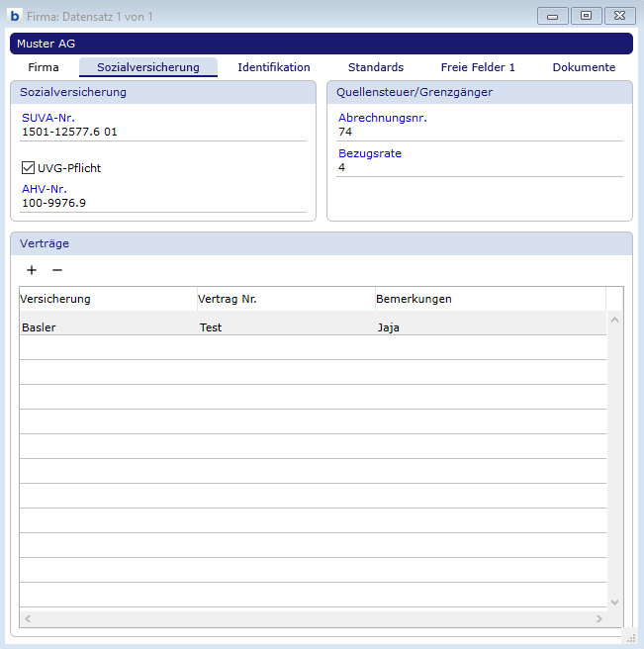Image resolution: width=644 pixels, height=649 pixels.
Task: Click the SUVA-Nr. input field
Action: coord(163,132)
